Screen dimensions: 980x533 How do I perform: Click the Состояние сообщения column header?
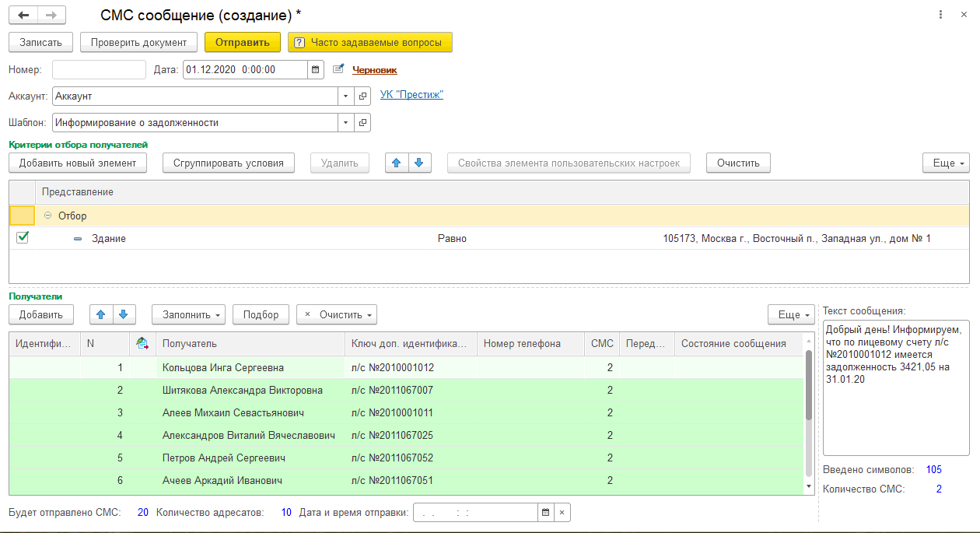pos(739,343)
